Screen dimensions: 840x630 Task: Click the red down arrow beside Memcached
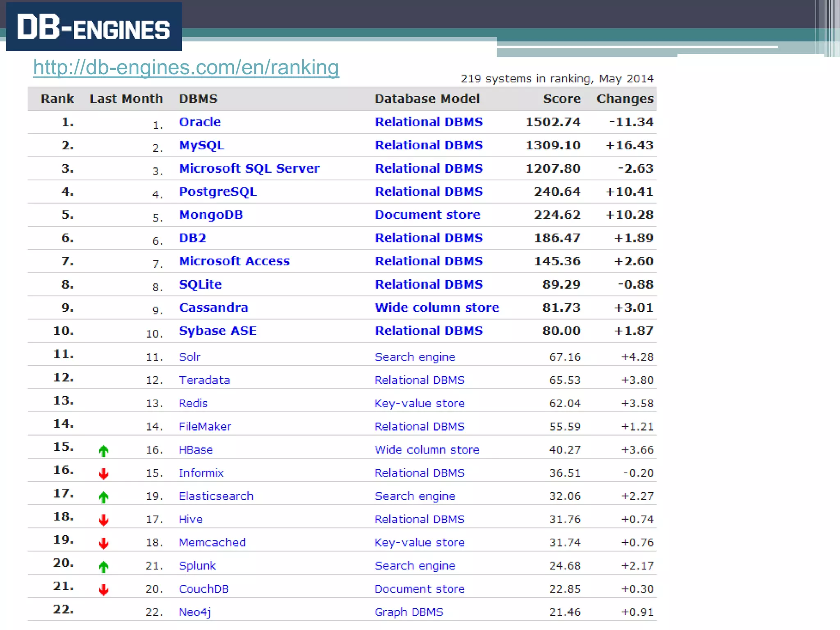(103, 544)
